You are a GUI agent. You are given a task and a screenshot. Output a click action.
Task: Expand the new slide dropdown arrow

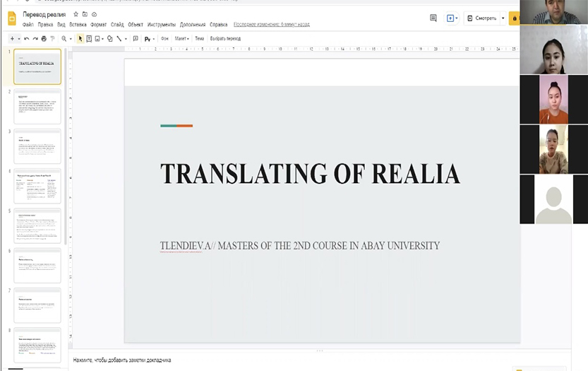18,39
